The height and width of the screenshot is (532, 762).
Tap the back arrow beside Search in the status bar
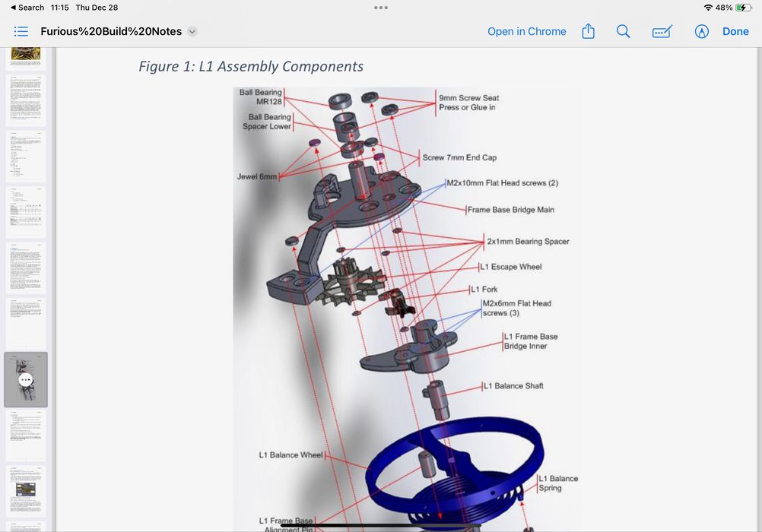point(13,8)
